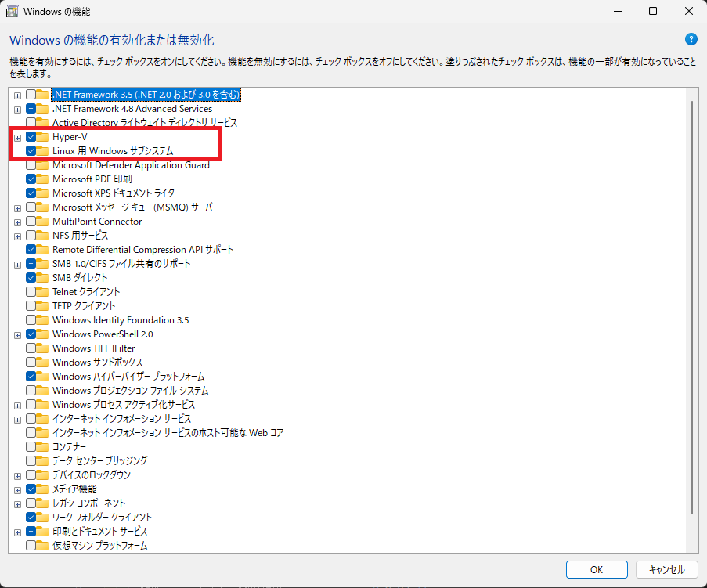The image size is (707, 588).
Task: Select the SMB ダイレクト label
Action: [x=80, y=278]
